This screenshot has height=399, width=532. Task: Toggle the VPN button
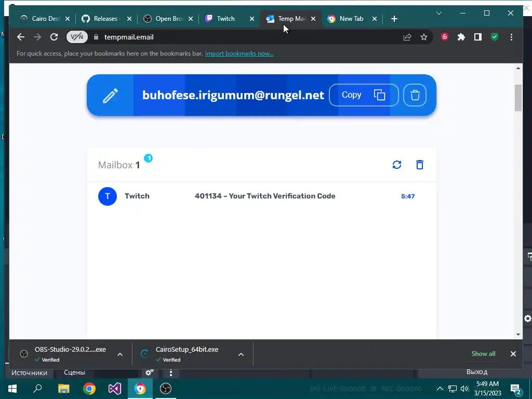tap(77, 37)
